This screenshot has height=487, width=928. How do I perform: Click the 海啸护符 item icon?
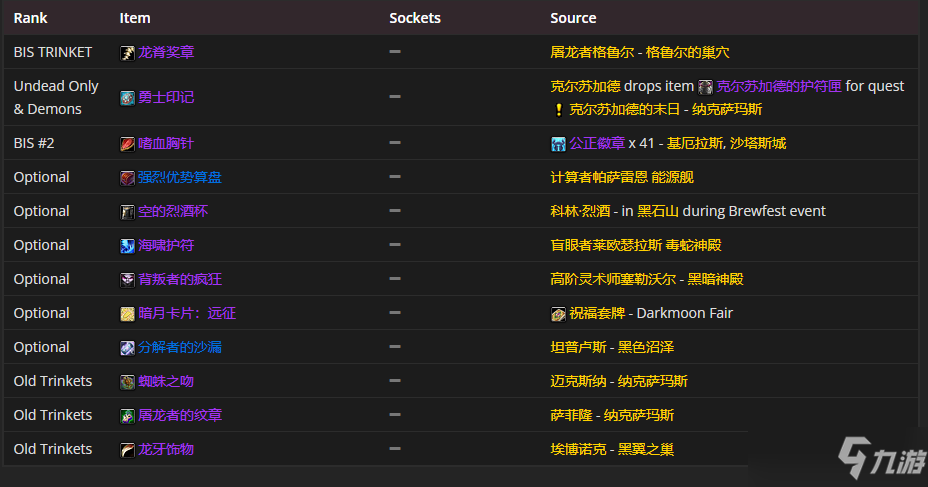(127, 246)
